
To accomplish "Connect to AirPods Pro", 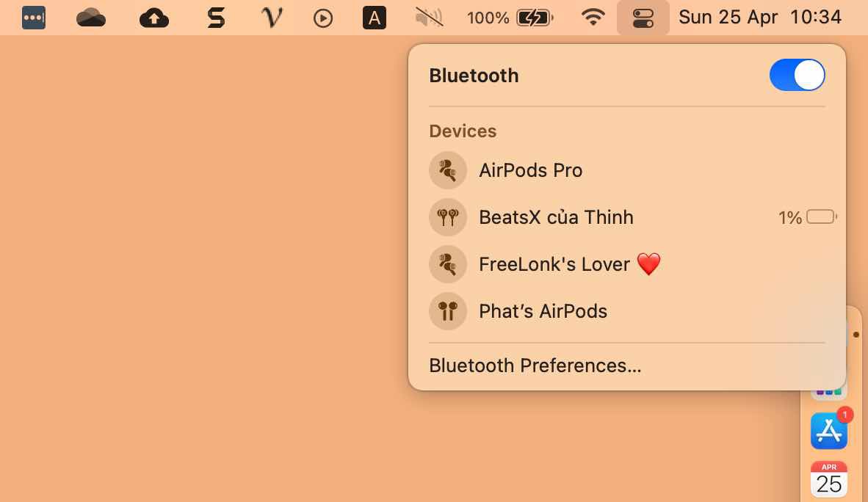I will [530, 170].
